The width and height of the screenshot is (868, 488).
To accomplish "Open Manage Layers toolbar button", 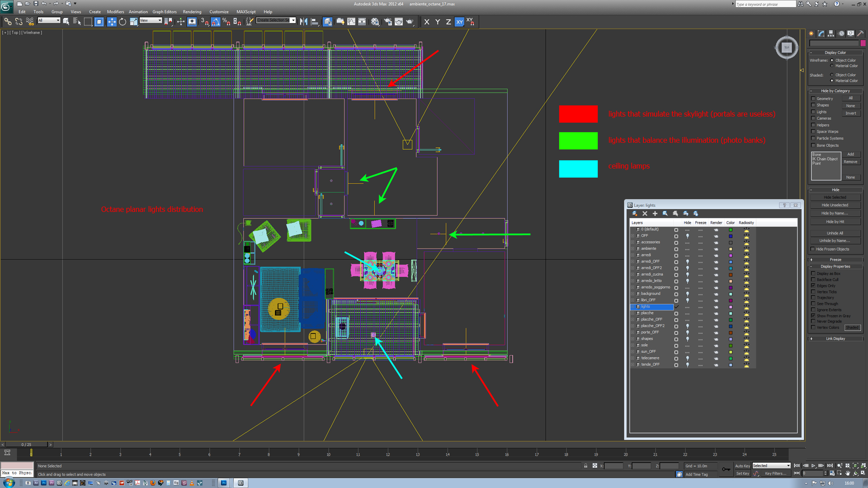I will [x=328, y=22].
